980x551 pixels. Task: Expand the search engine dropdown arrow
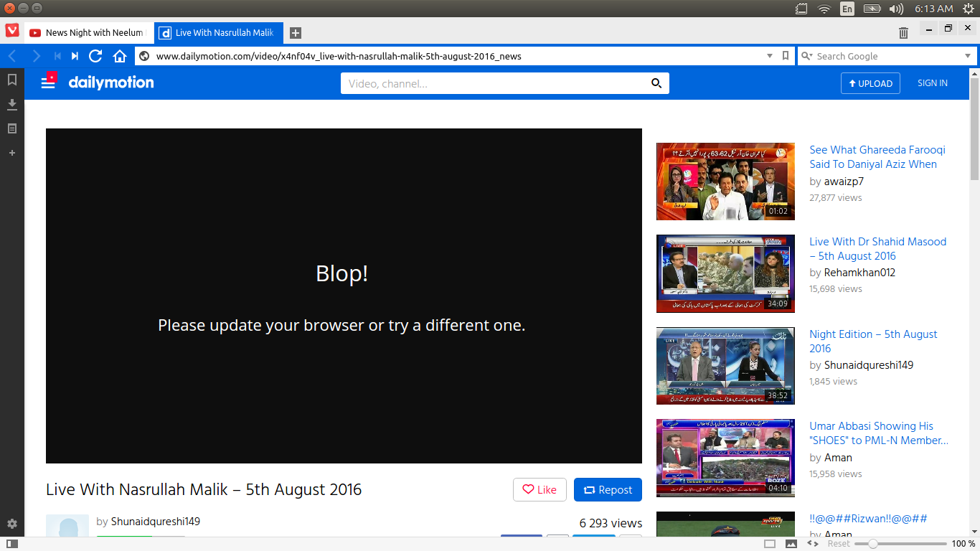pyautogui.click(x=967, y=56)
